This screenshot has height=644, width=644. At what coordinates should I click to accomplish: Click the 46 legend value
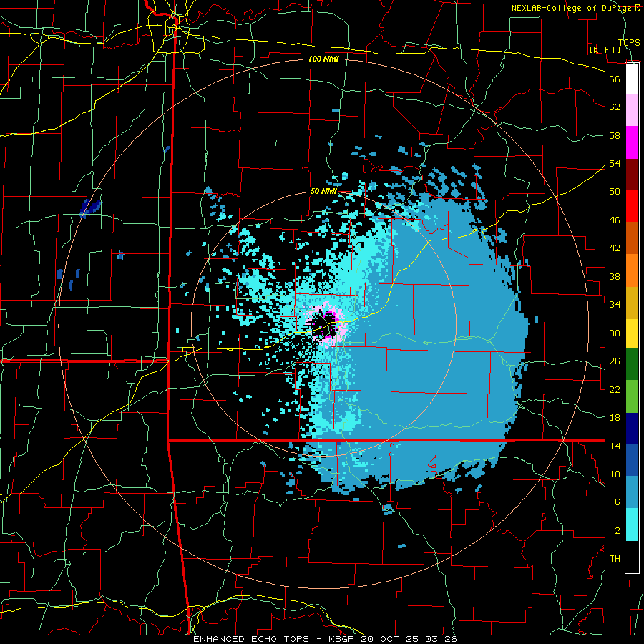pyautogui.click(x=615, y=220)
